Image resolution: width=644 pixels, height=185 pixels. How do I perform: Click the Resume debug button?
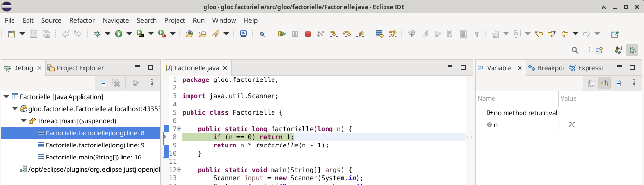(x=282, y=34)
